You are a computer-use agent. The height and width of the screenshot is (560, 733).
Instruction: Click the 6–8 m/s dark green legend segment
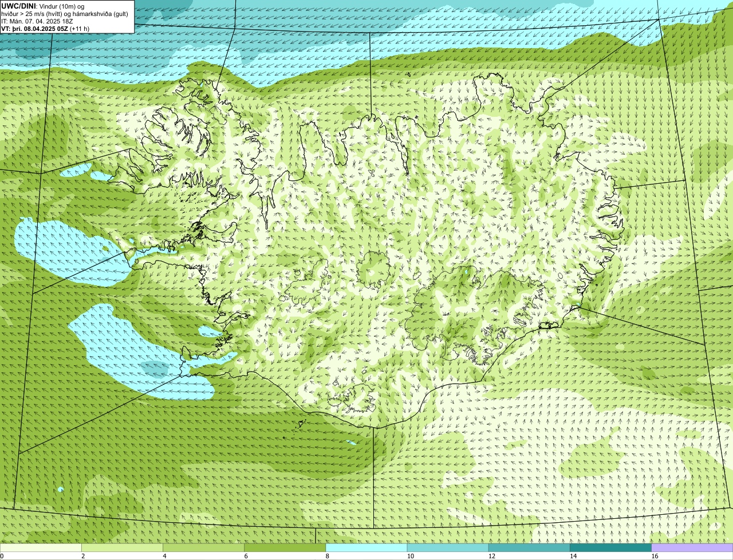tap(285, 548)
